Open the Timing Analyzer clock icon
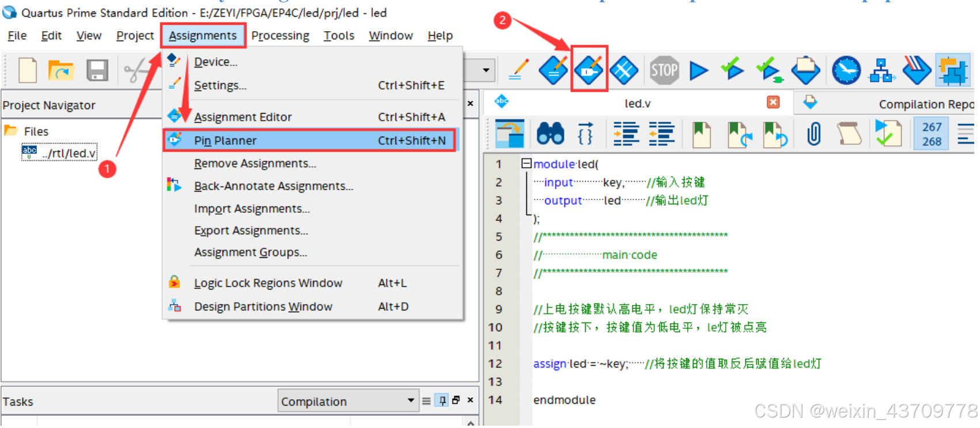Screen dimensions: 980x428 coord(846,70)
